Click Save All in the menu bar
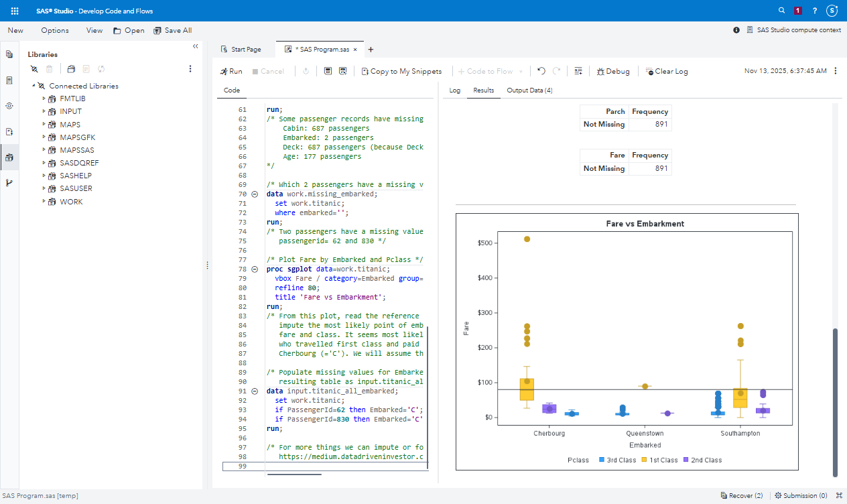 coord(172,30)
